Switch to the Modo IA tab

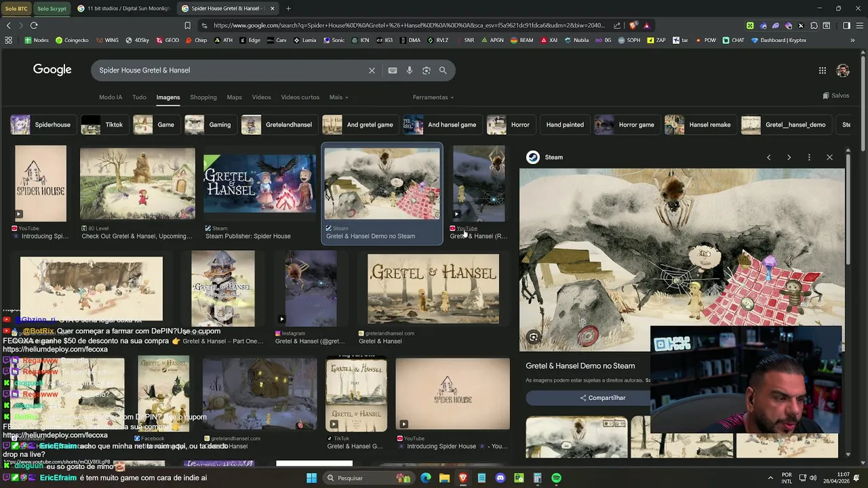[111, 97]
